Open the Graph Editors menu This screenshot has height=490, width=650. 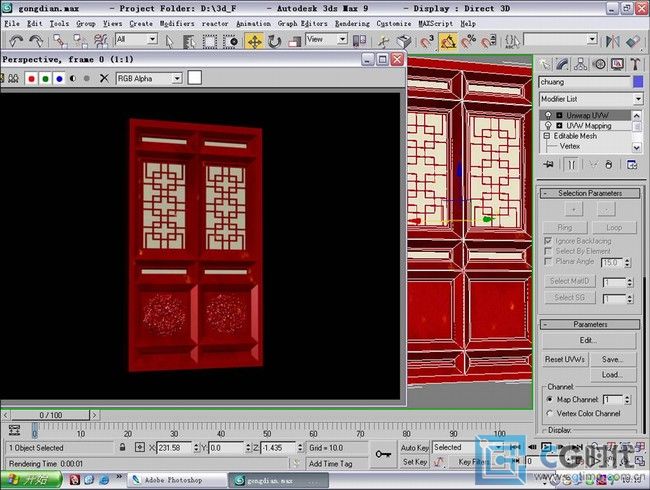[x=302, y=24]
